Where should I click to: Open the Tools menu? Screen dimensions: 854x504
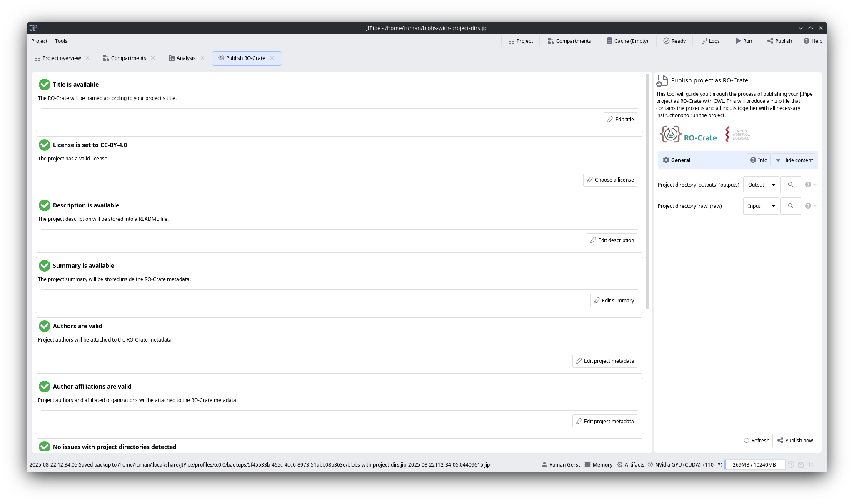pos(61,41)
